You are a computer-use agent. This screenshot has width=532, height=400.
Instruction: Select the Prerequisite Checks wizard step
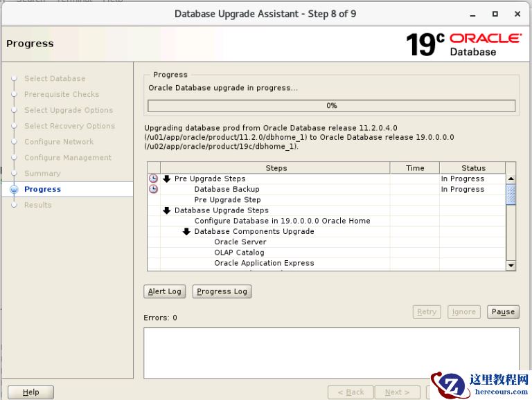point(62,94)
